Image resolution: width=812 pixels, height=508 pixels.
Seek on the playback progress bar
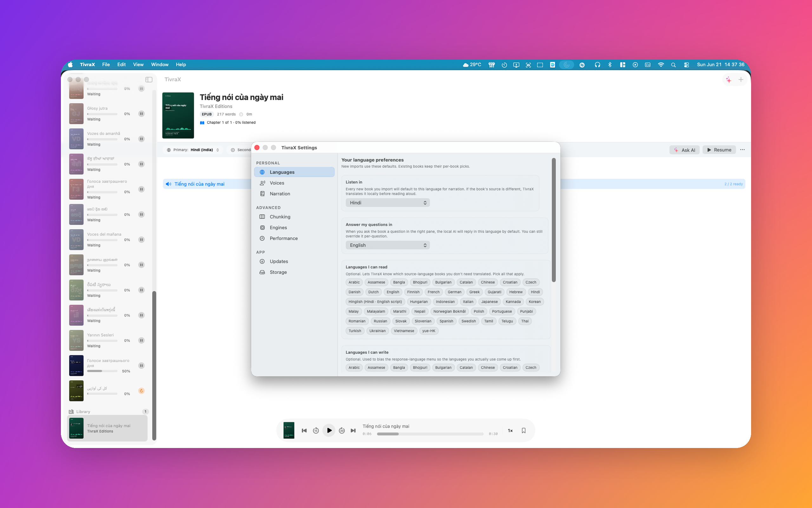tap(430, 434)
